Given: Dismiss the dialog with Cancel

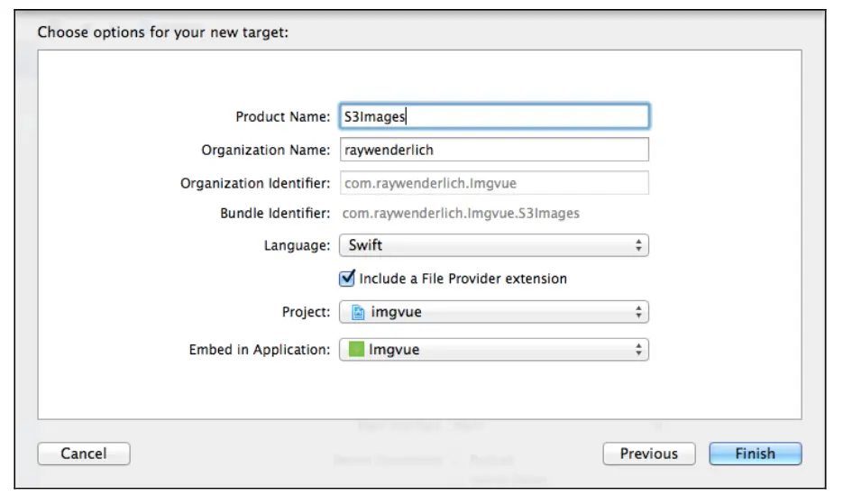Looking at the screenshot, I should [x=83, y=454].
